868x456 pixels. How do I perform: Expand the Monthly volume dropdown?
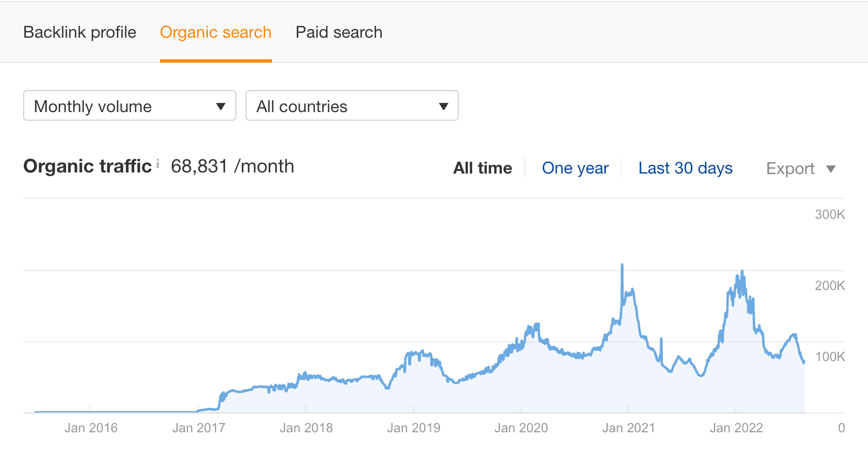click(130, 106)
